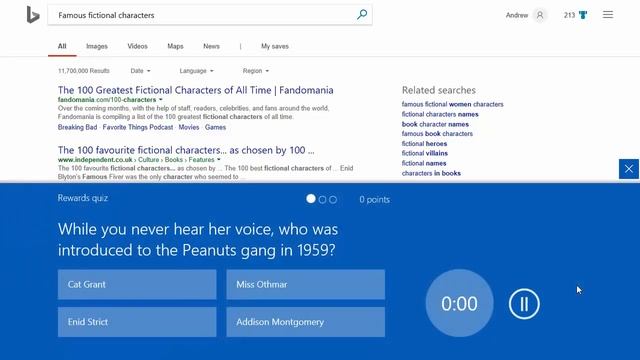
Task: Open the rewards trophy icon
Action: (583, 15)
